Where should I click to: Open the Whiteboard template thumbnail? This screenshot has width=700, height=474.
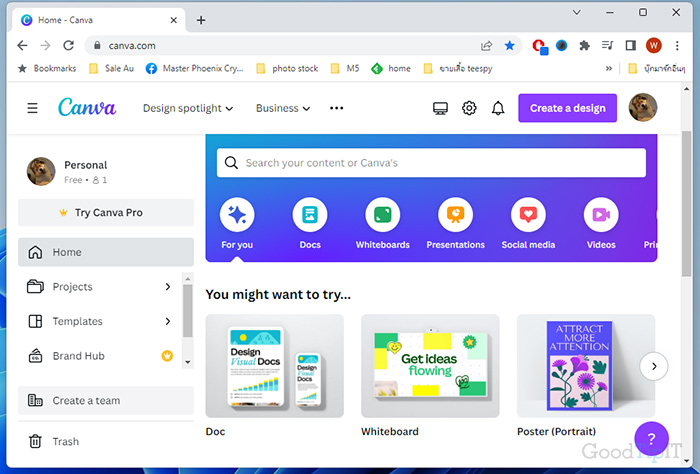click(x=430, y=366)
